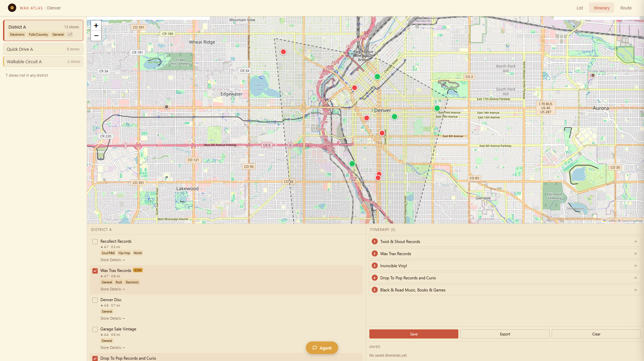Viewport: 644px width, 361px height.
Task: Clear the itinerary
Action: click(x=596, y=334)
